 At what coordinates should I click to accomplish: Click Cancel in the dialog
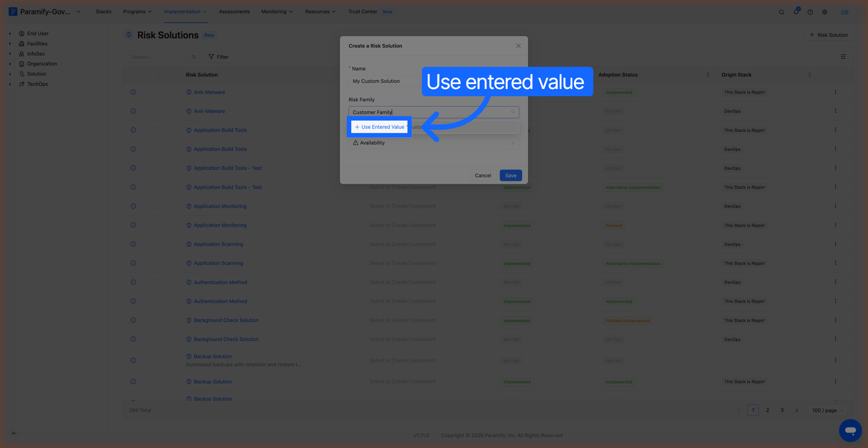(x=483, y=175)
